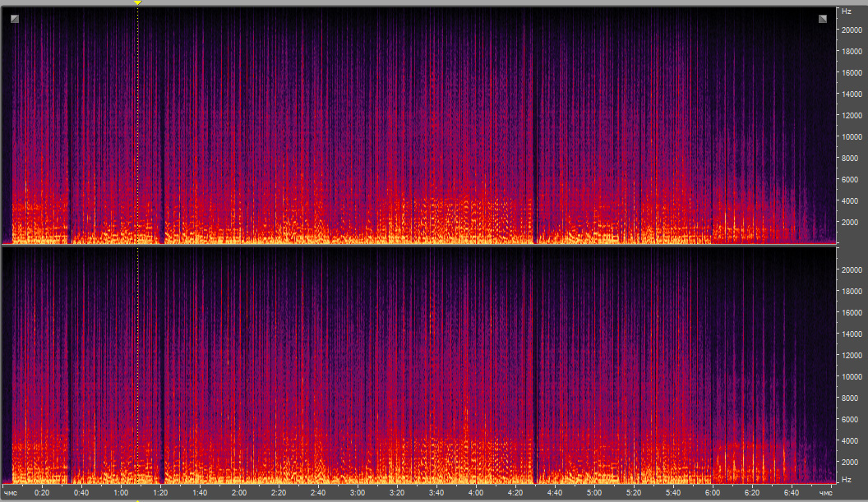Click the 2:00 mark on time ruler
This screenshot has height=502, width=868.
coord(238,493)
